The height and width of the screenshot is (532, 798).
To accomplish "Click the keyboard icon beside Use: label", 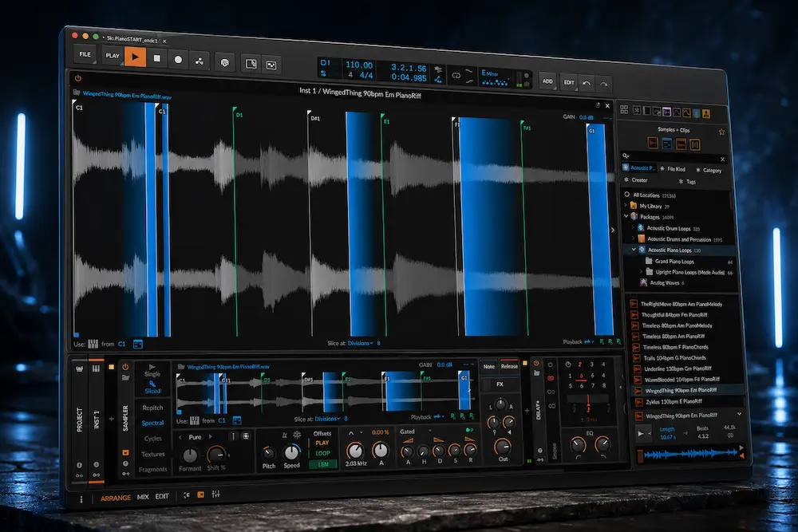I will click(93, 345).
